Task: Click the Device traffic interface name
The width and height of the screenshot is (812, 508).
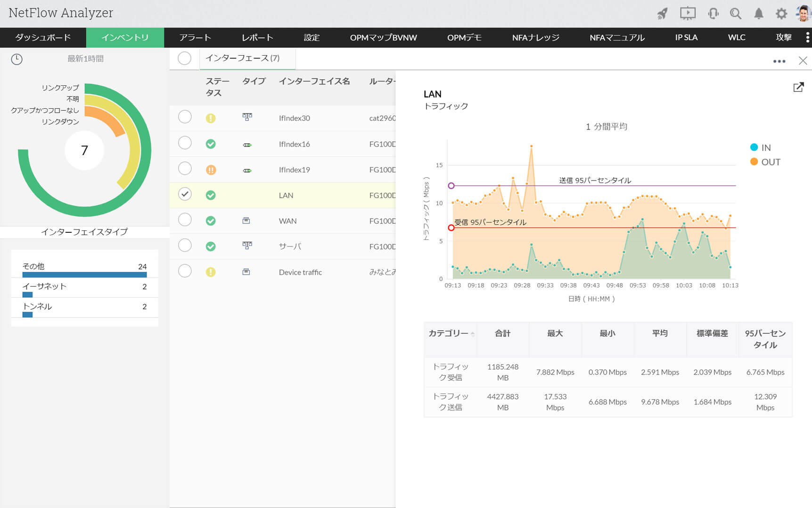Action: click(300, 272)
